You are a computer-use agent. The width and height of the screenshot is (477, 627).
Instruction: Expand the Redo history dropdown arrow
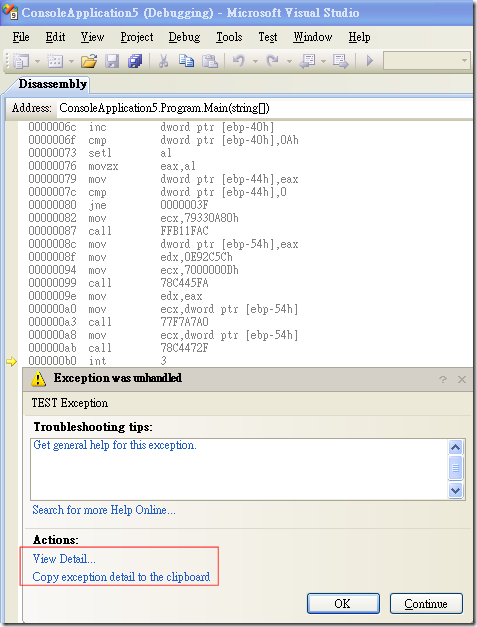click(x=289, y=61)
